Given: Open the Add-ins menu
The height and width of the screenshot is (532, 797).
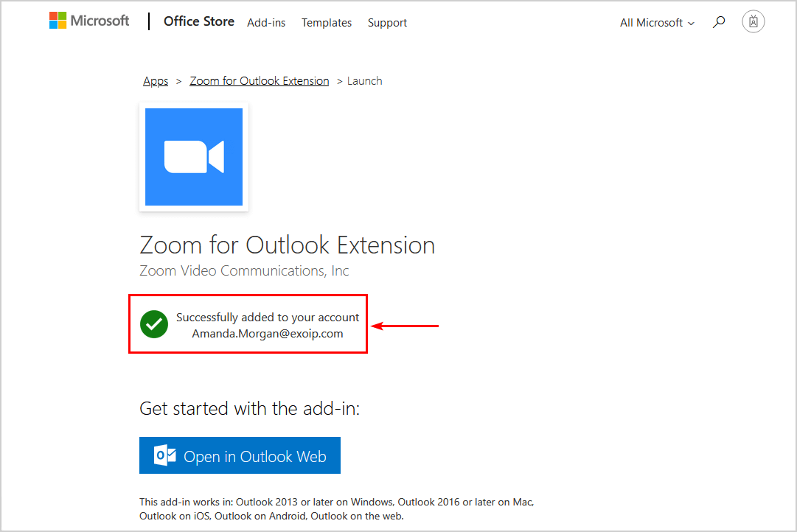Looking at the screenshot, I should [x=266, y=23].
